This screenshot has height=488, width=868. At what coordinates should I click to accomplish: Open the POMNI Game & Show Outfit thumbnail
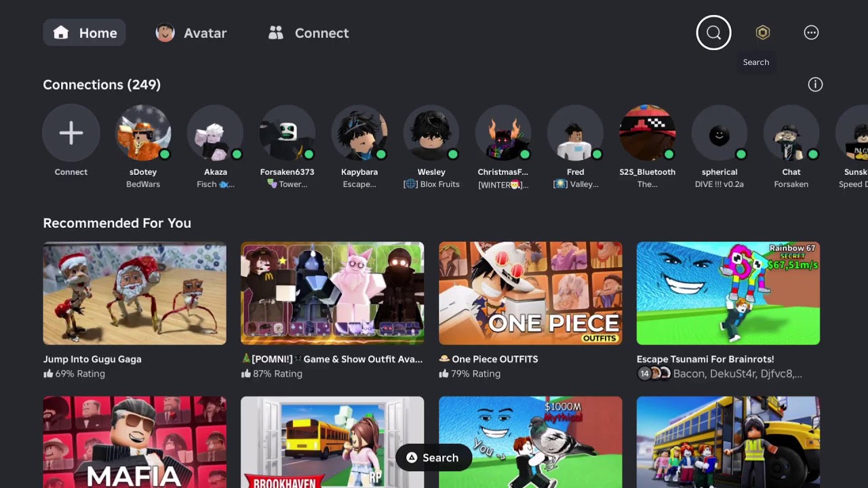(332, 293)
